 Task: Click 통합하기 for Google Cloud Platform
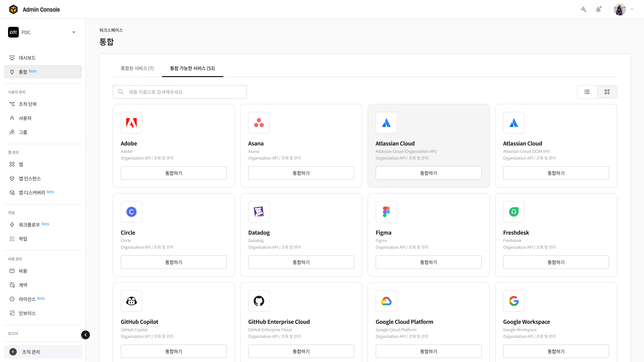[x=429, y=351]
